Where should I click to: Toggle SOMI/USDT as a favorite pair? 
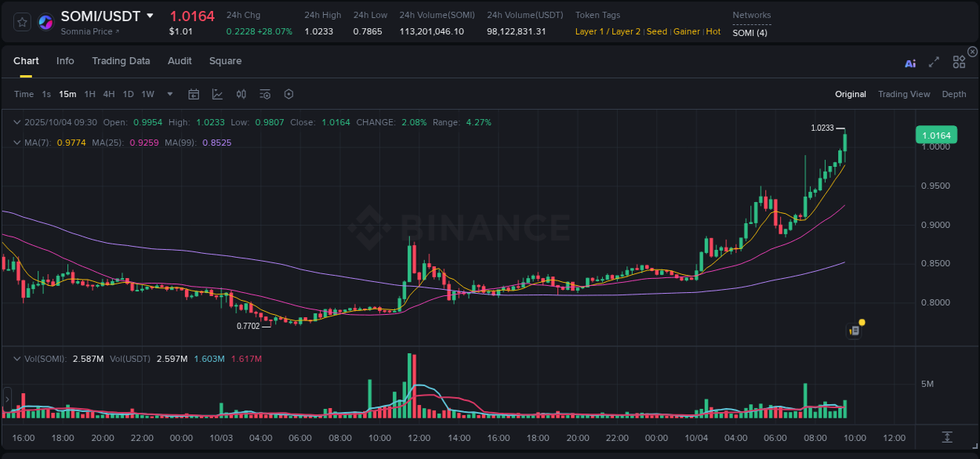coord(21,22)
